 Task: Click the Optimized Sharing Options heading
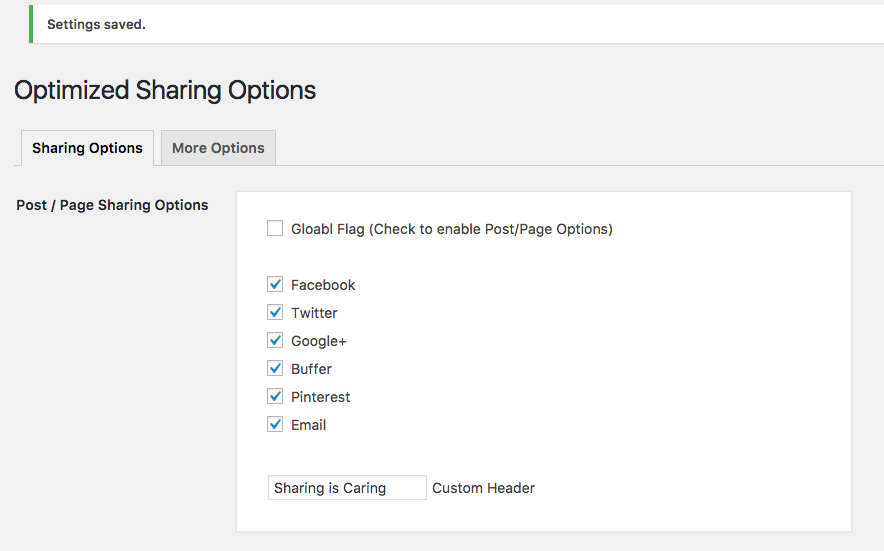coord(165,90)
